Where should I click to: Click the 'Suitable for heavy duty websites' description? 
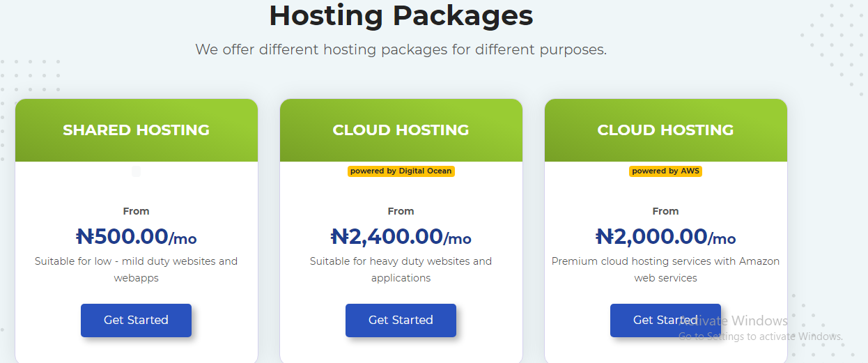(x=401, y=270)
